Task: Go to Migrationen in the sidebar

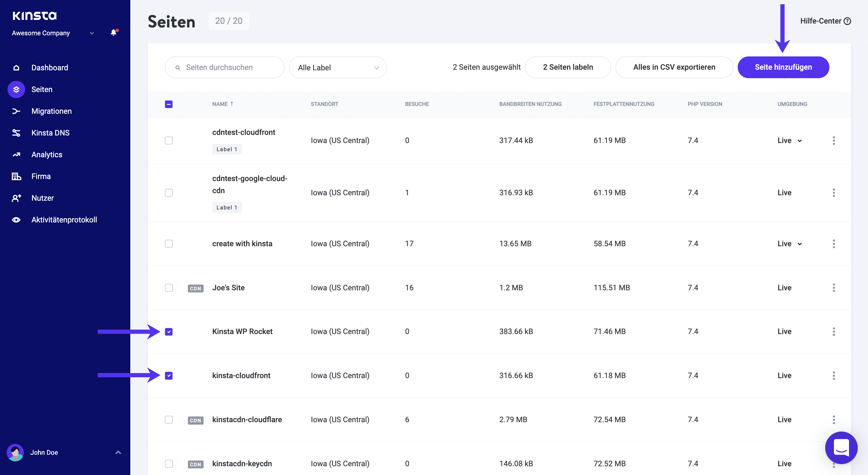Action: (x=51, y=111)
